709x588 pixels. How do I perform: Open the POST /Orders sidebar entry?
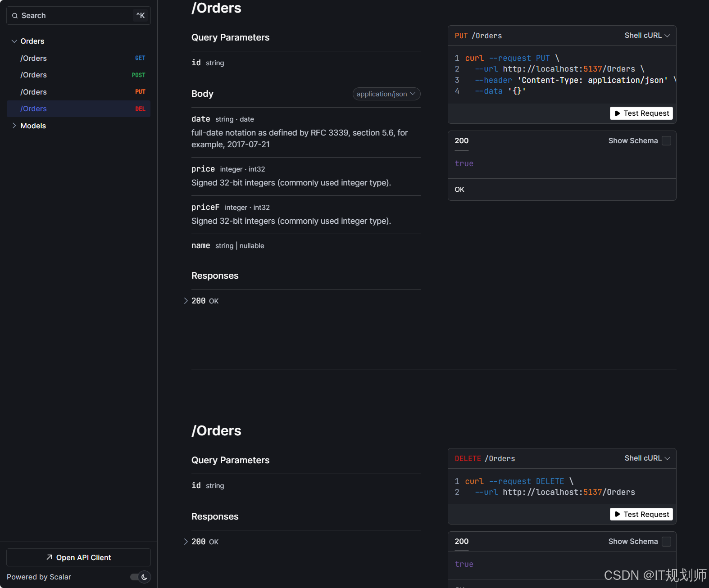[x=78, y=75]
